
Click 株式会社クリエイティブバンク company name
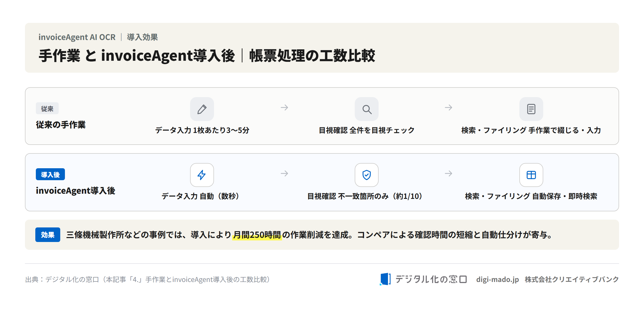click(572, 279)
